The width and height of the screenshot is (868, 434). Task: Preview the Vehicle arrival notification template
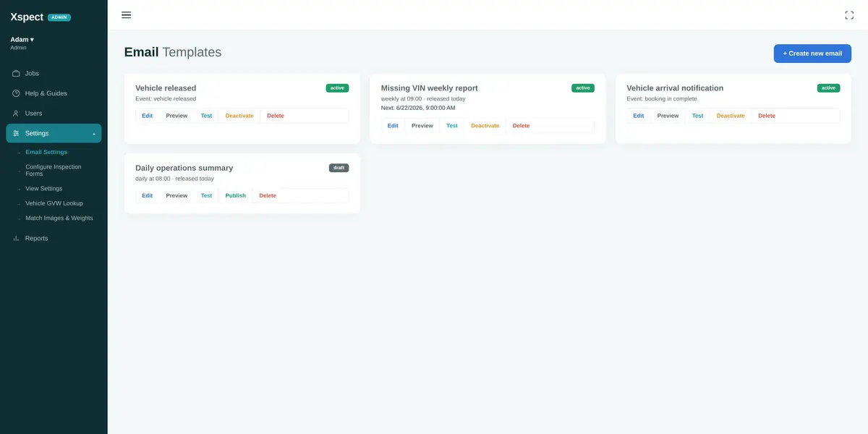coord(668,116)
